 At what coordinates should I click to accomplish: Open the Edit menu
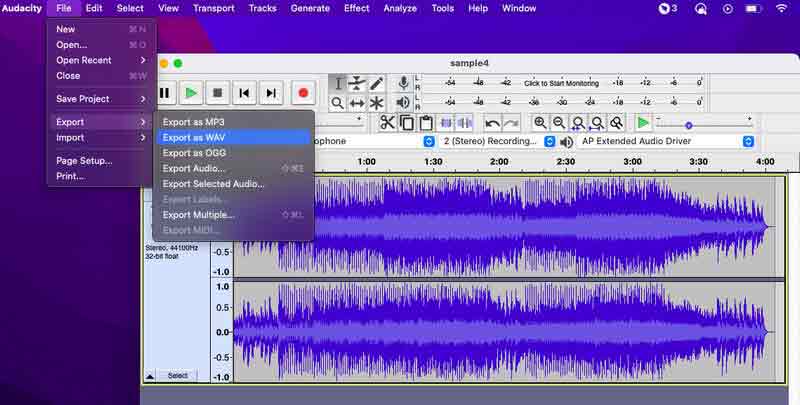(94, 8)
